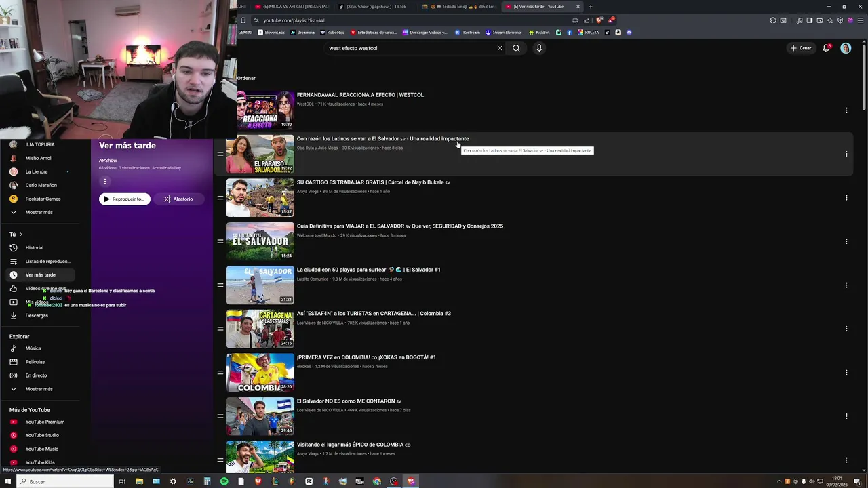Open playlist three-dot menu under APShow
868x488 pixels.
105,182
